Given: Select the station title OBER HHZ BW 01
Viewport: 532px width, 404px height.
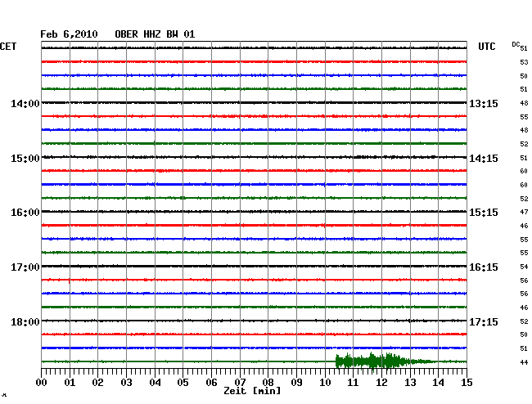Looking at the screenshot, I should tap(155, 34).
